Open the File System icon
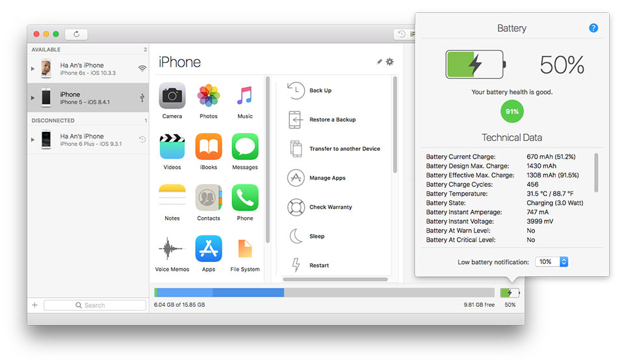Screen dimensions: 624x364 245,248
